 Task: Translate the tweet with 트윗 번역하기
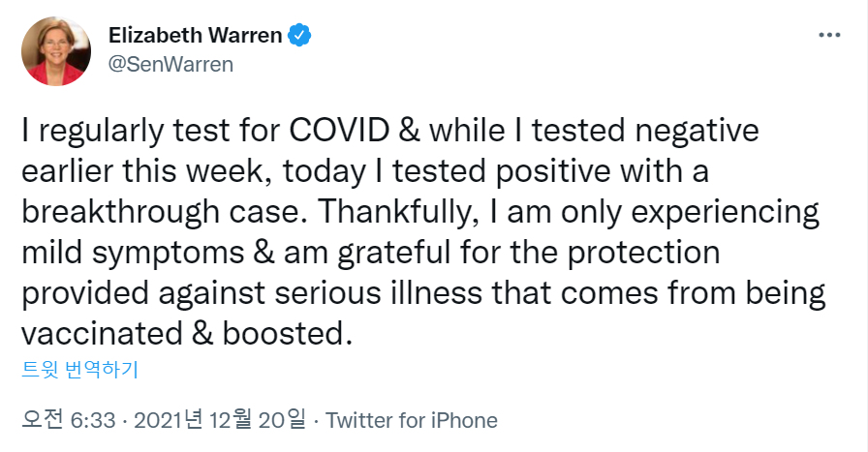pyautogui.click(x=80, y=369)
